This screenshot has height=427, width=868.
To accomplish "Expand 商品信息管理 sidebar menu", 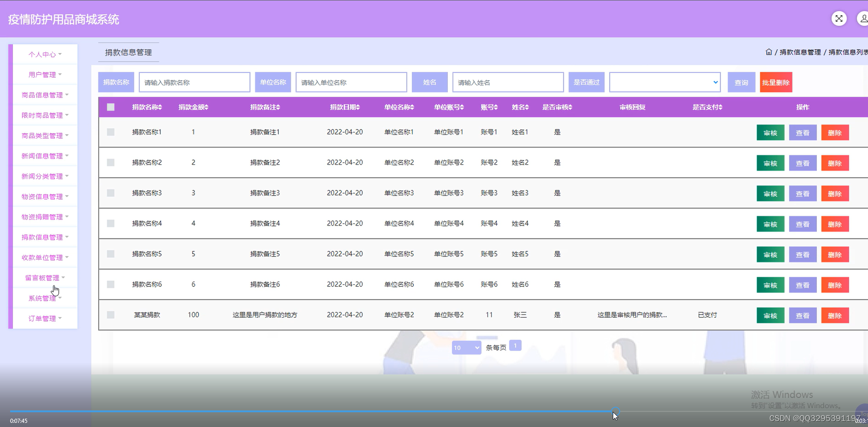I will click(45, 95).
